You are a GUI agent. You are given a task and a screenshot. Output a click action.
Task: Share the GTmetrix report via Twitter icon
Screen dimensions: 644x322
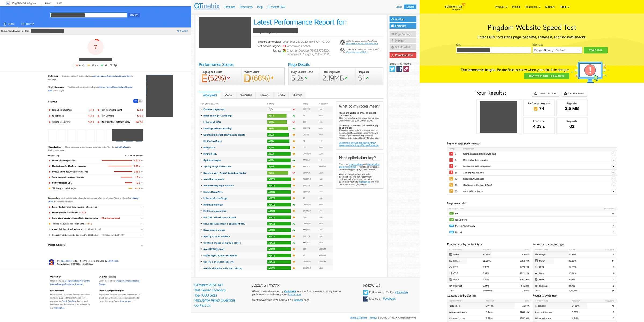(392, 69)
